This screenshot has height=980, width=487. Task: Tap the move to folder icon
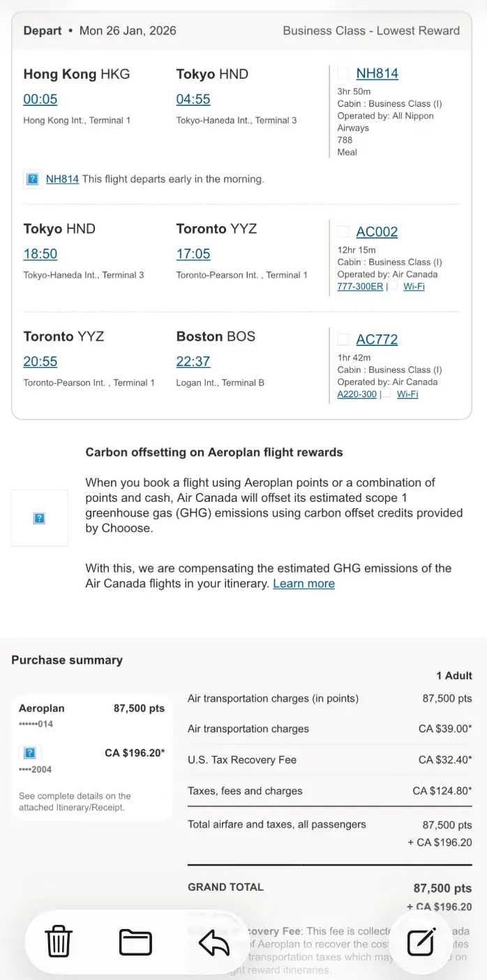(x=135, y=943)
